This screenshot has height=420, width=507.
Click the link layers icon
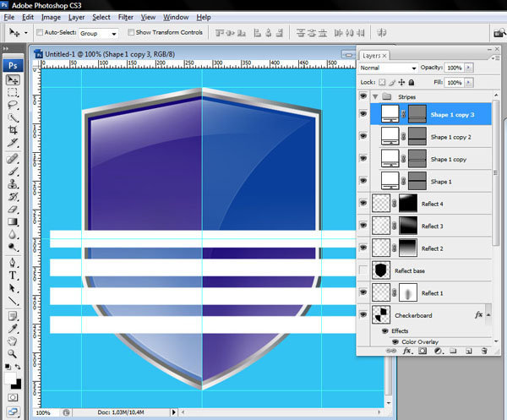click(x=391, y=351)
